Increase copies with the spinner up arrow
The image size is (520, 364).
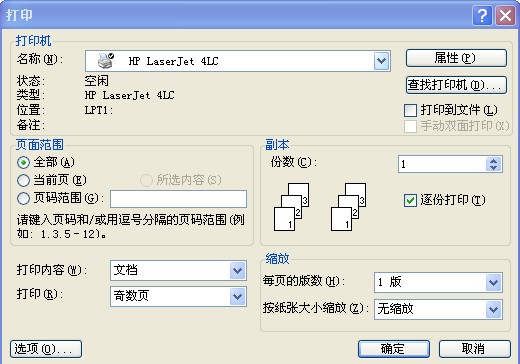coord(494,160)
